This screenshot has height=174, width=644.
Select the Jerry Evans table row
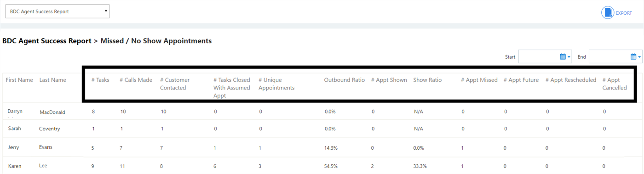coord(322,147)
